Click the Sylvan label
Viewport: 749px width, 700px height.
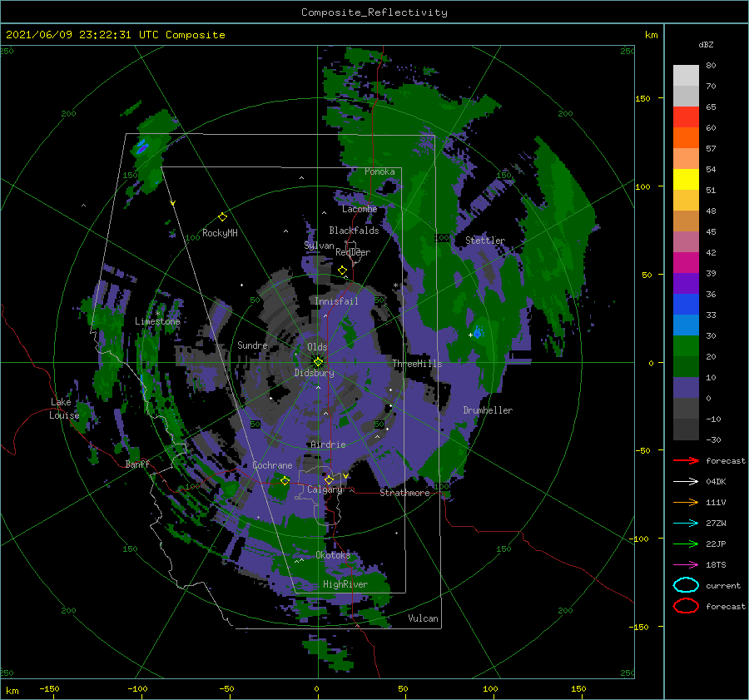coord(319,246)
